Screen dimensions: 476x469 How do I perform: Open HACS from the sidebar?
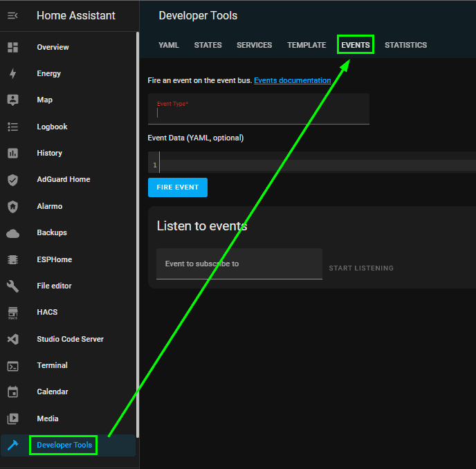tap(68, 312)
